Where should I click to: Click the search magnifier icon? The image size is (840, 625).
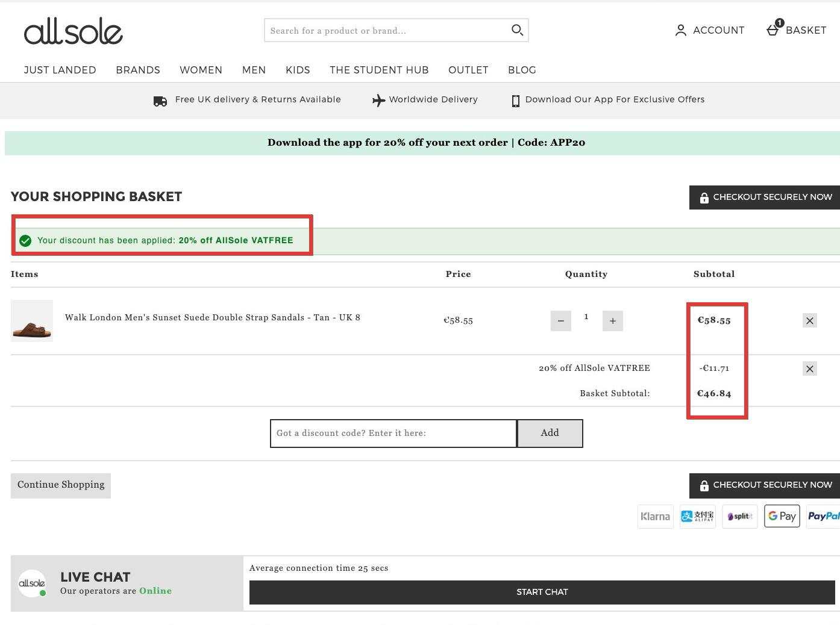(x=517, y=30)
